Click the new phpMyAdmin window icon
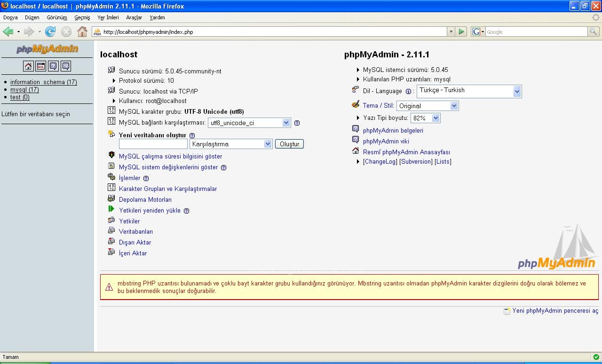 tap(507, 311)
